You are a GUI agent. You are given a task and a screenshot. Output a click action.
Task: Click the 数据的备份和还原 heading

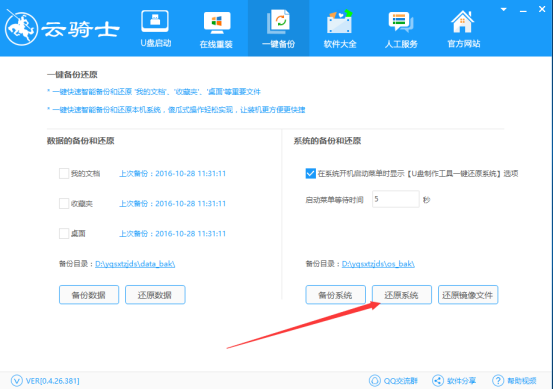81,141
